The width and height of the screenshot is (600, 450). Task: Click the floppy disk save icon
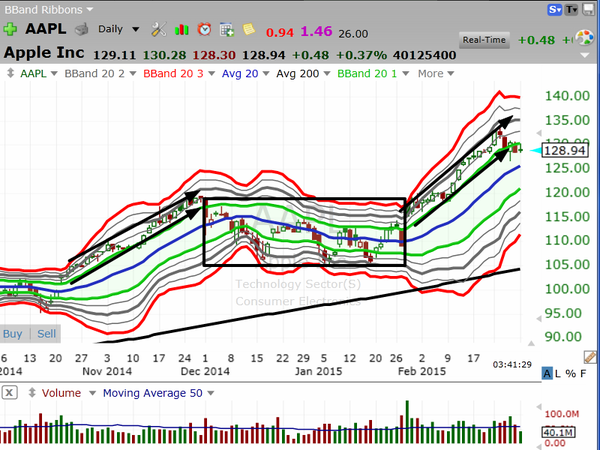(x=589, y=10)
